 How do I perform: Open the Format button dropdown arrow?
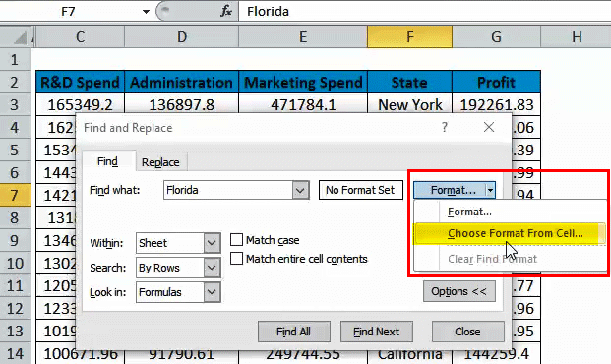pos(490,190)
